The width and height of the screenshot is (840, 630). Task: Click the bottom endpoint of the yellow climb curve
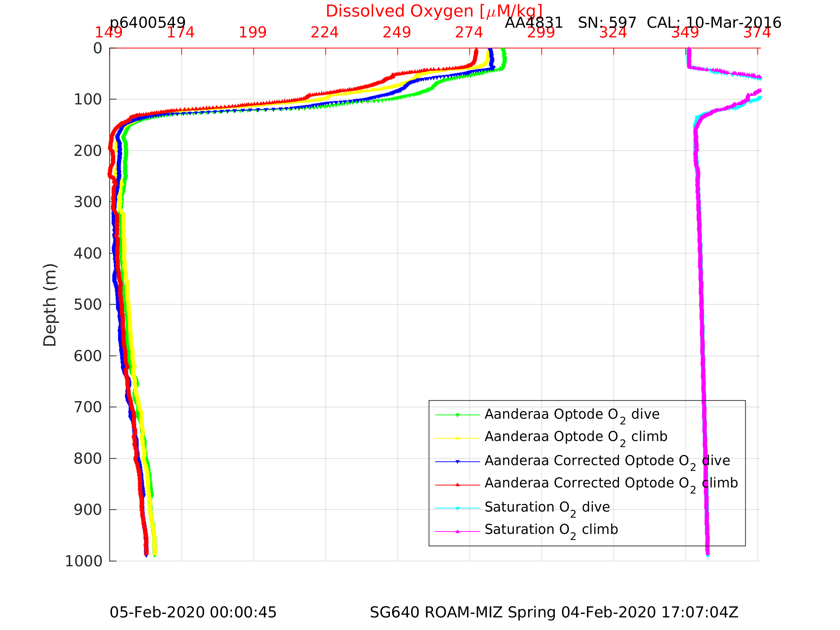click(x=154, y=554)
